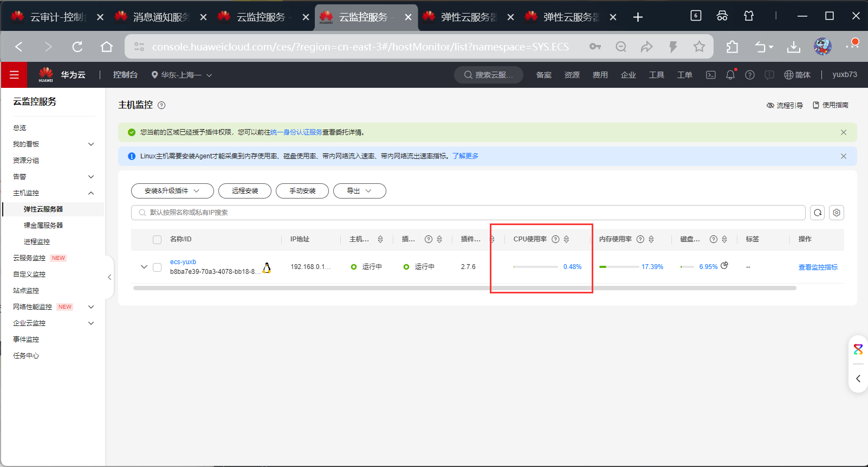Viewport: 868px width, 467px height.
Task: Click the memory usage progress bar 17.39%
Action: click(x=619, y=267)
